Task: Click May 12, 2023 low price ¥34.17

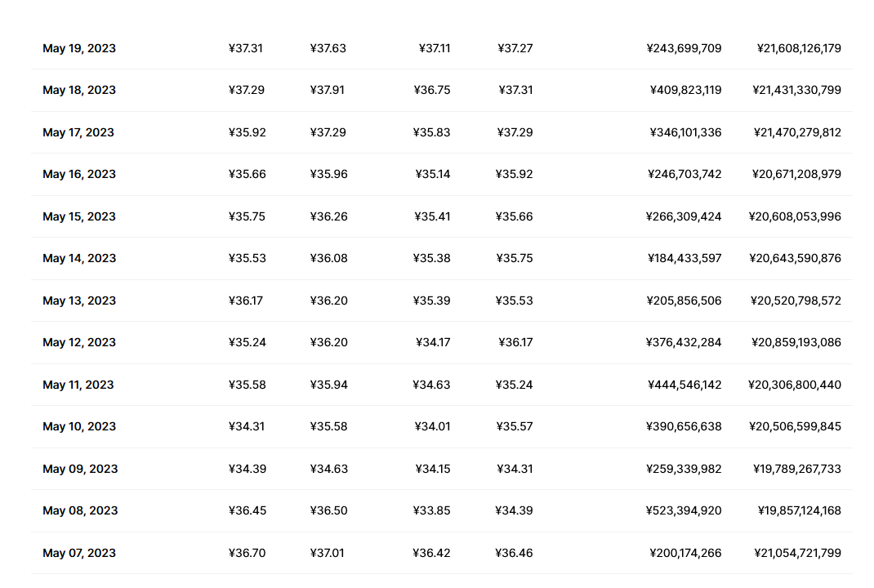Action: click(433, 343)
